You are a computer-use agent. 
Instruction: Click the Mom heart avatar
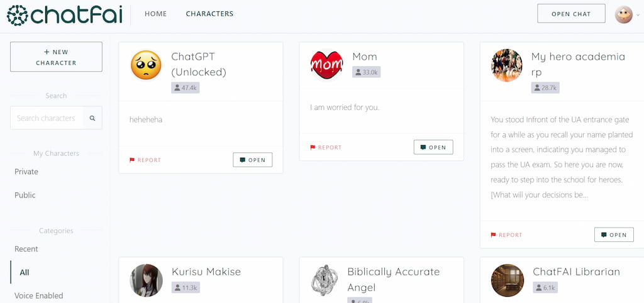pyautogui.click(x=326, y=65)
